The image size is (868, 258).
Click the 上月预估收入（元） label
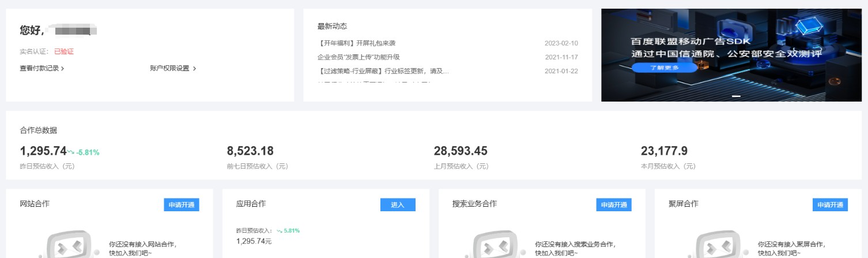click(x=461, y=166)
